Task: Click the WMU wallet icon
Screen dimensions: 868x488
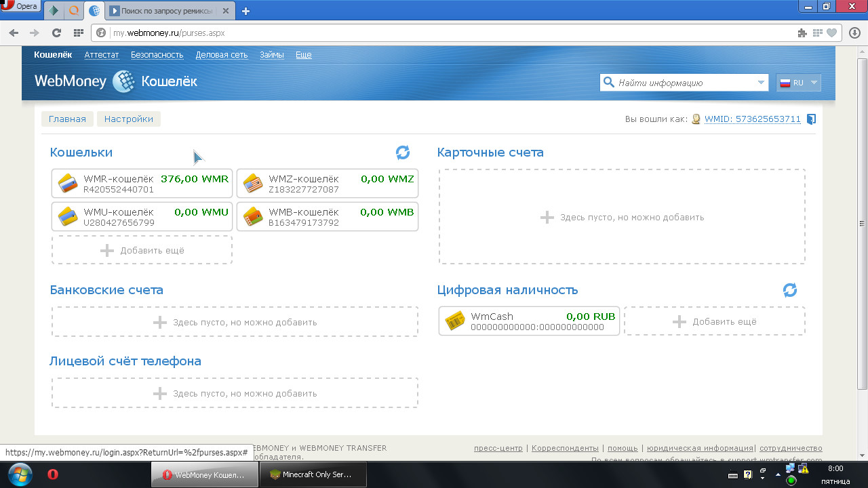Action: [68, 217]
